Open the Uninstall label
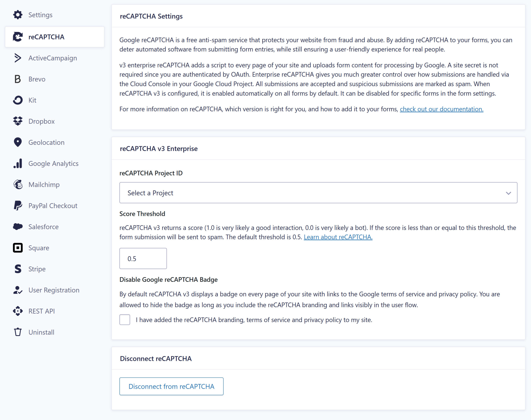The width and height of the screenshot is (531, 420). [41, 332]
